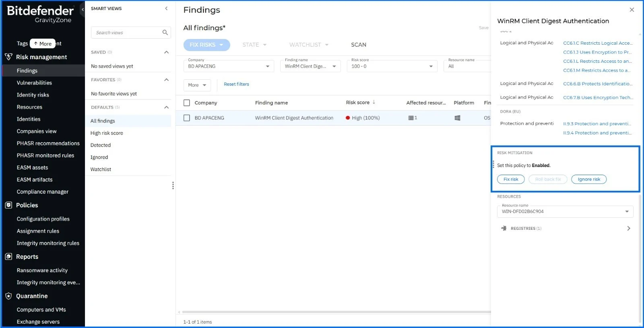The image size is (644, 328).
Task: Click the affected resources server icon
Action: pyautogui.click(x=411, y=118)
